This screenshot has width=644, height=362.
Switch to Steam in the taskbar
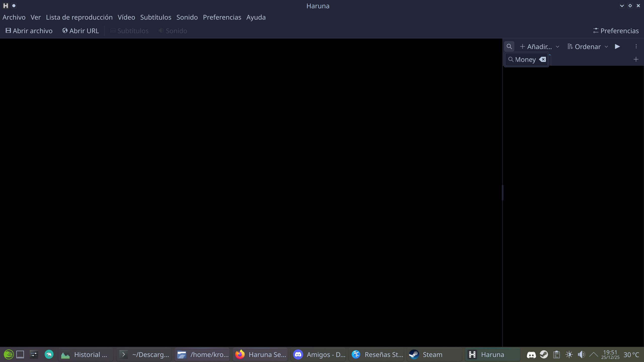pyautogui.click(x=432, y=354)
